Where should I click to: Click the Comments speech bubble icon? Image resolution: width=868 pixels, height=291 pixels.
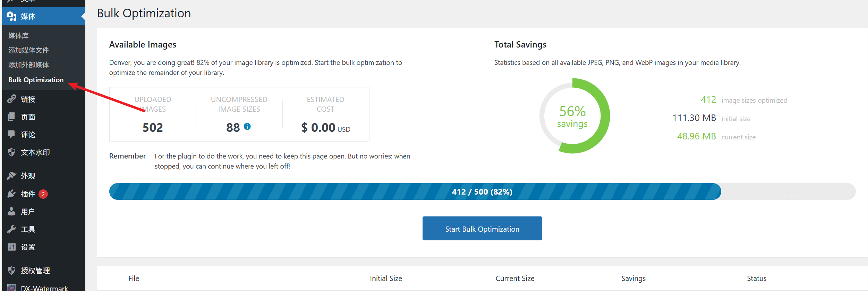(11, 135)
